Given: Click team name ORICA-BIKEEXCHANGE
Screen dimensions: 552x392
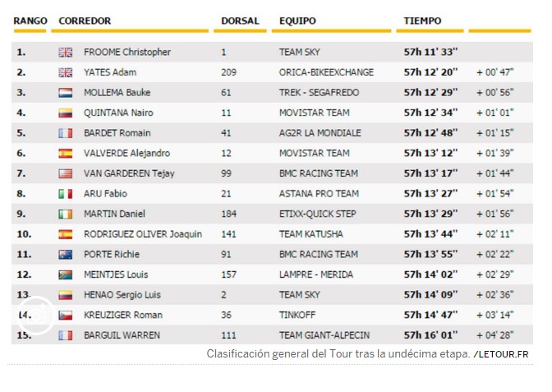Looking at the screenshot, I should pyautogui.click(x=326, y=72).
